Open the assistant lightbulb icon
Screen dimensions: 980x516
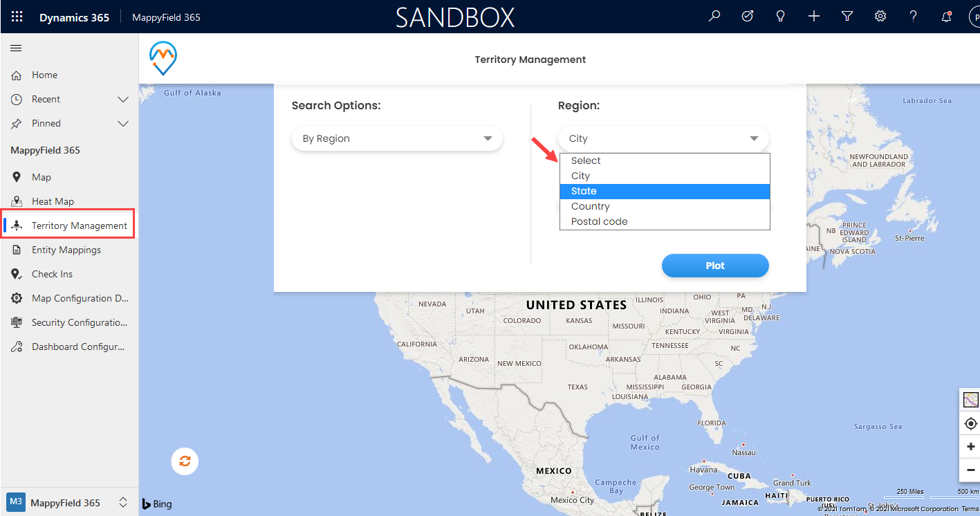(x=781, y=17)
